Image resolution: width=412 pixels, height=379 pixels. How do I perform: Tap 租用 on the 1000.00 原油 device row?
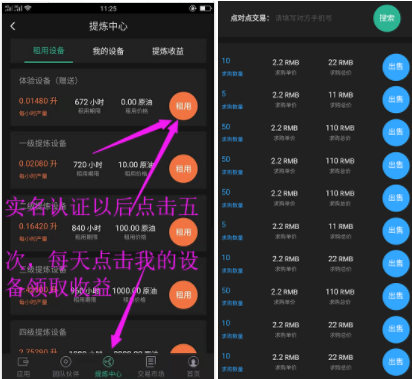(183, 295)
